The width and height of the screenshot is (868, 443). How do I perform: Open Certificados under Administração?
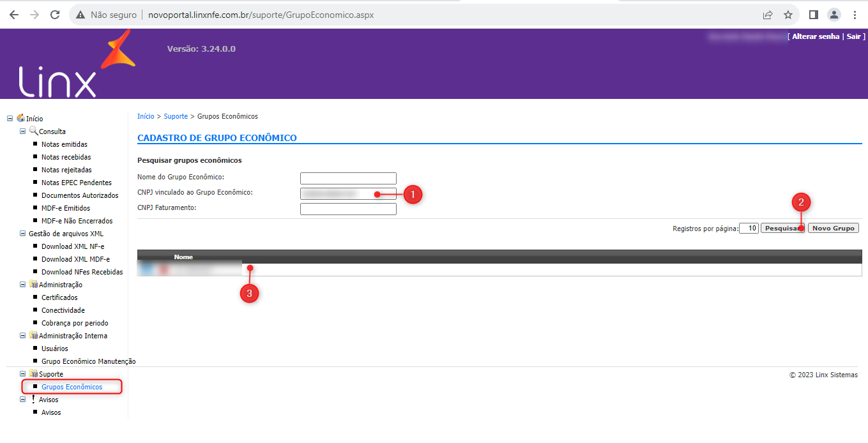point(59,297)
